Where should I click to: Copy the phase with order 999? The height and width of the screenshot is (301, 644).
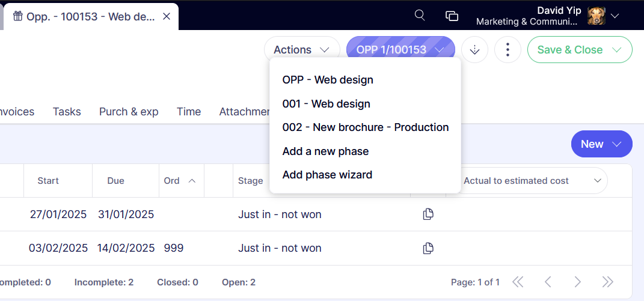pos(428,248)
